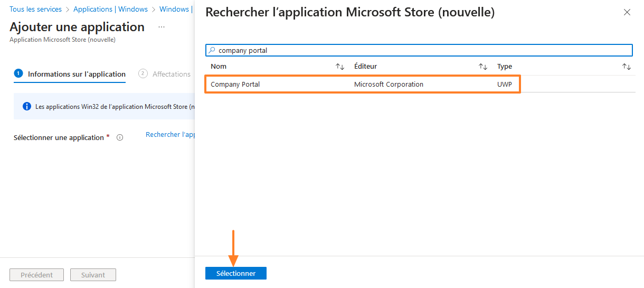This screenshot has height=288, width=644.
Task: Click the step 1 circle icon
Action: (x=18, y=74)
